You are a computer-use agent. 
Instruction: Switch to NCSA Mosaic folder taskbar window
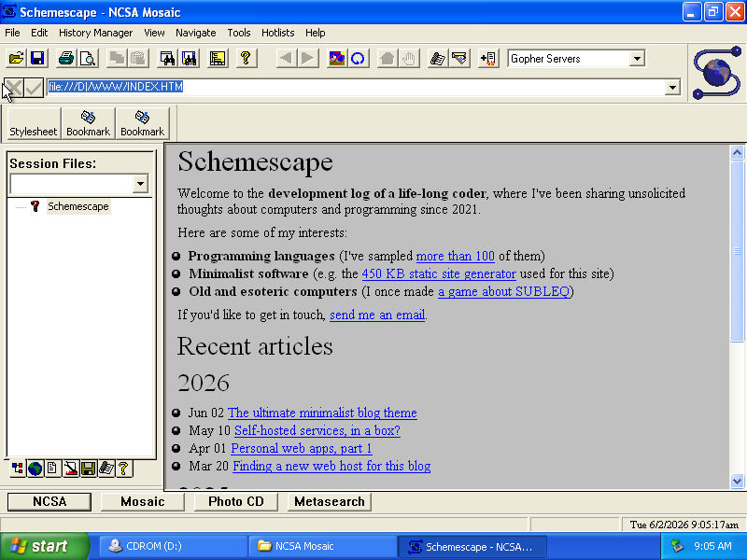tap(322, 546)
